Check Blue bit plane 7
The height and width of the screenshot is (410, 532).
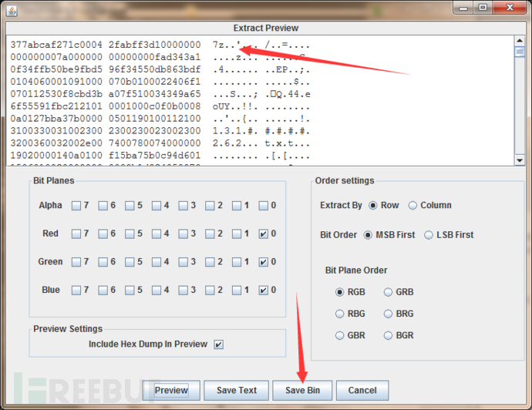[76, 290]
